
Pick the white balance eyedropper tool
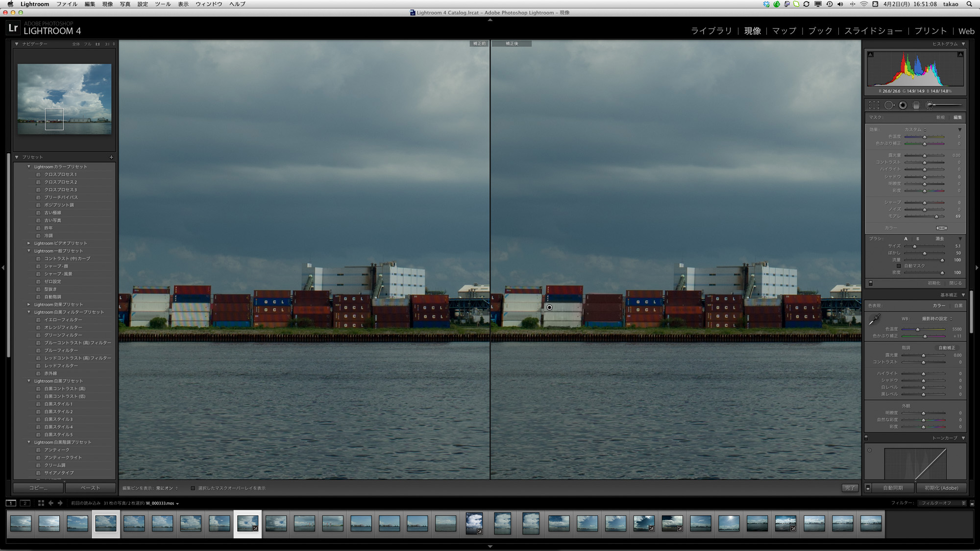click(x=874, y=320)
